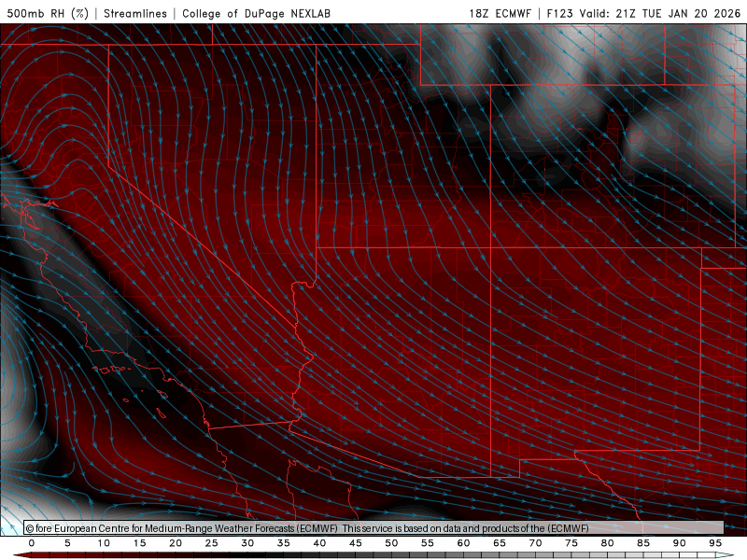Viewport: 747px width, 560px height.
Task: Click the "75" value on the color scale
Action: click(571, 543)
